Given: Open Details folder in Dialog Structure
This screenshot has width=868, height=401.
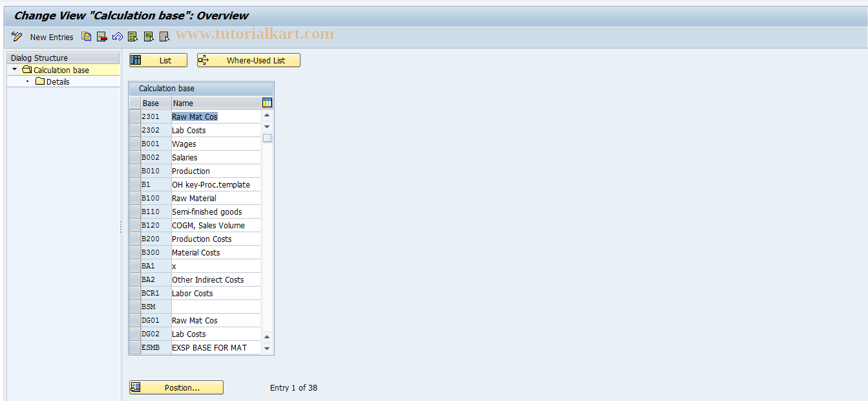Looking at the screenshot, I should click(52, 81).
